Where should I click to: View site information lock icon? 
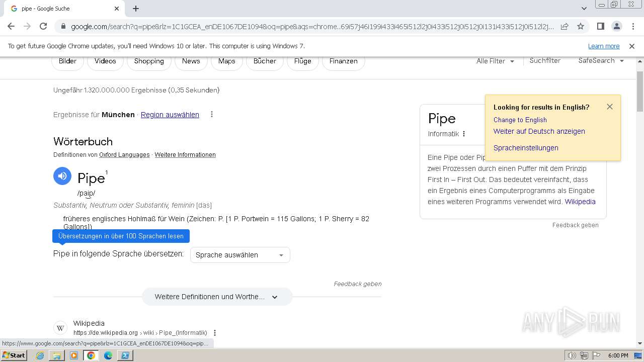coord(63,26)
